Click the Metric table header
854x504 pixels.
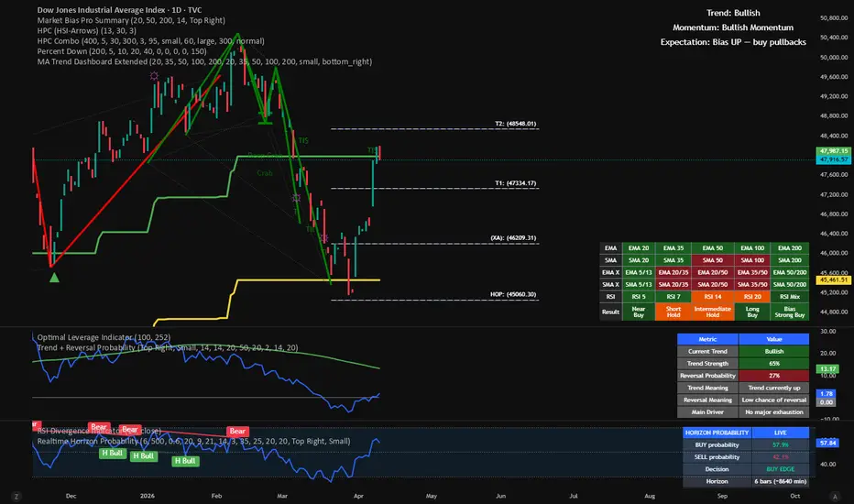[x=707, y=339]
